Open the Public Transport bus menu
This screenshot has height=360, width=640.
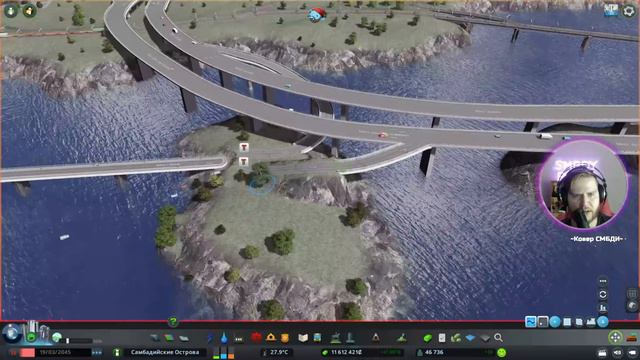(x=317, y=338)
